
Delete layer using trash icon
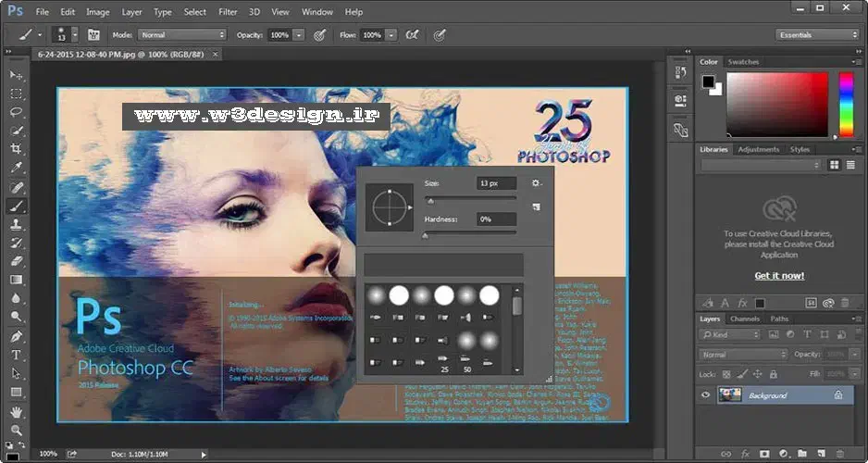point(838,455)
